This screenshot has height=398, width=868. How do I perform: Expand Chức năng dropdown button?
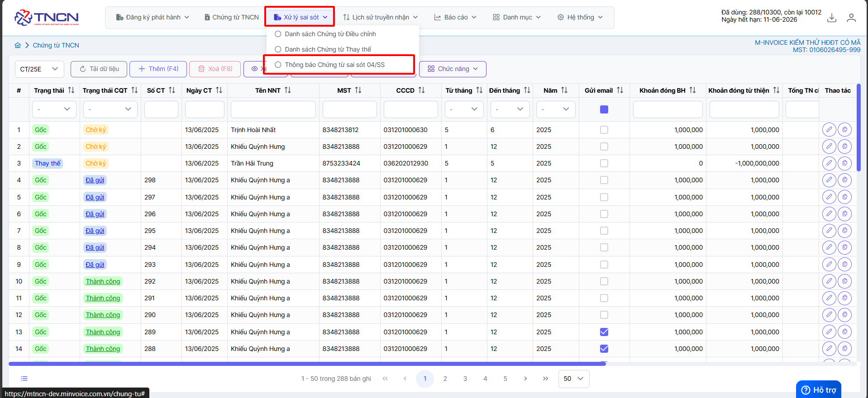point(453,69)
